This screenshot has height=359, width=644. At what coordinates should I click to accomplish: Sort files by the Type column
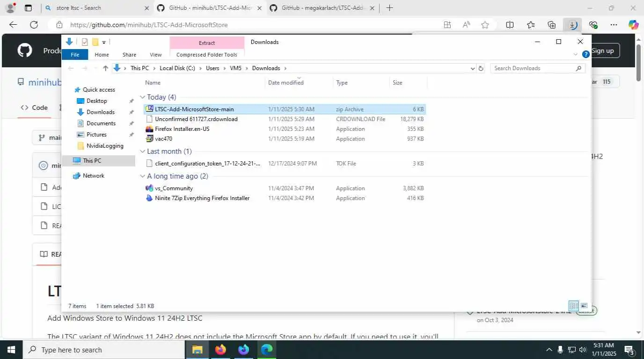[x=361, y=83]
